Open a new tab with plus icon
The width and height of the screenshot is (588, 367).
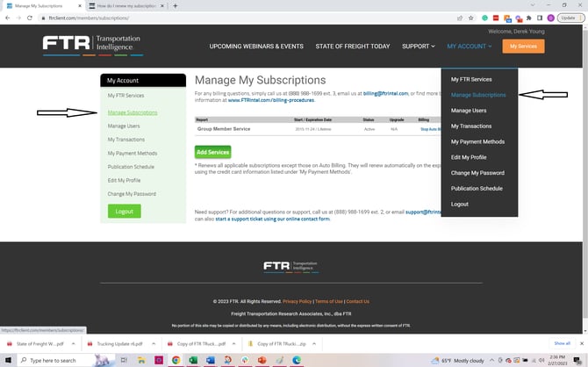176,5
